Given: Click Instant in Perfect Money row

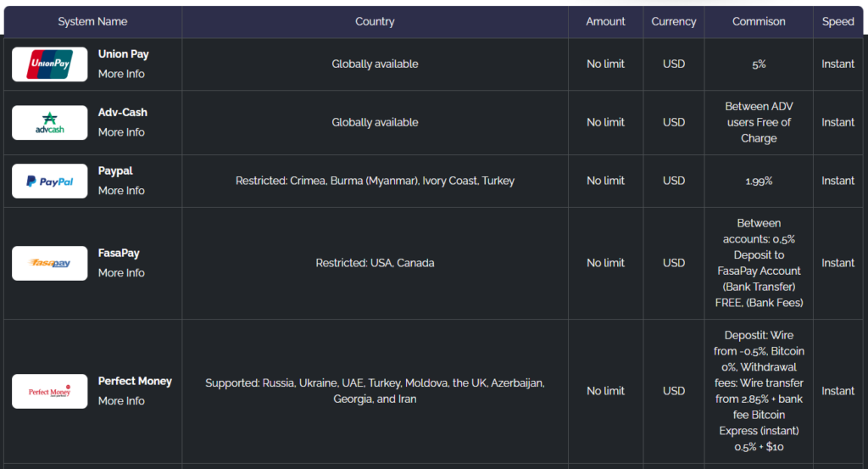Looking at the screenshot, I should [x=838, y=391].
